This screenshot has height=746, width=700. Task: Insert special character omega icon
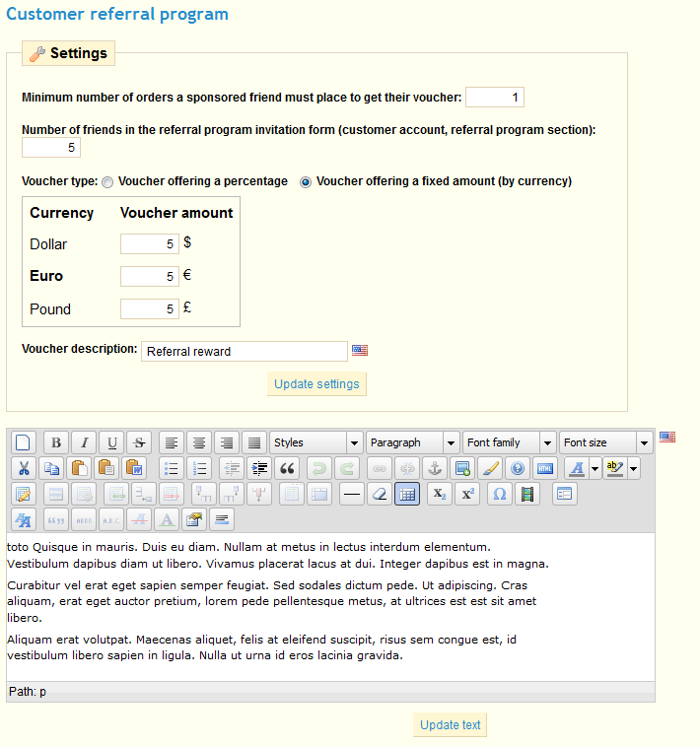(x=500, y=494)
